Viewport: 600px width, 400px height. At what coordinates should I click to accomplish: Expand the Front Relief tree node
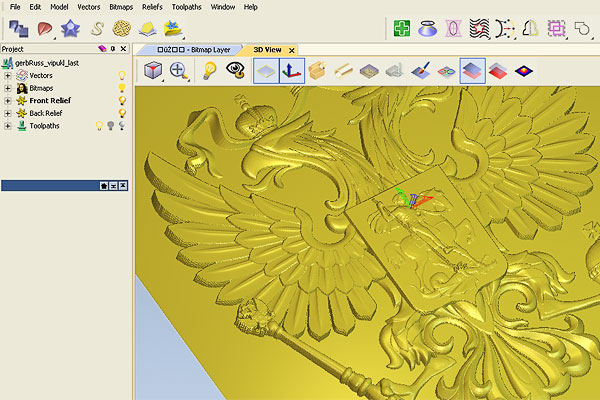[7, 101]
